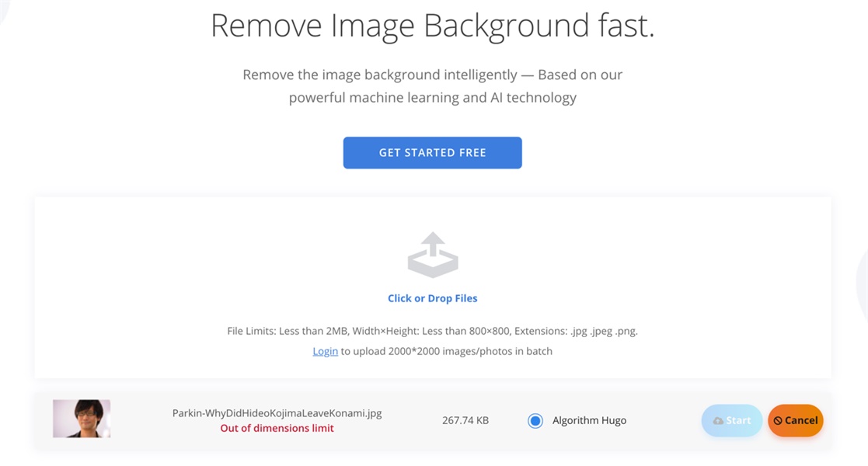868x466 pixels.
Task: Click the 267.74 KB file size text
Action: [x=465, y=420]
